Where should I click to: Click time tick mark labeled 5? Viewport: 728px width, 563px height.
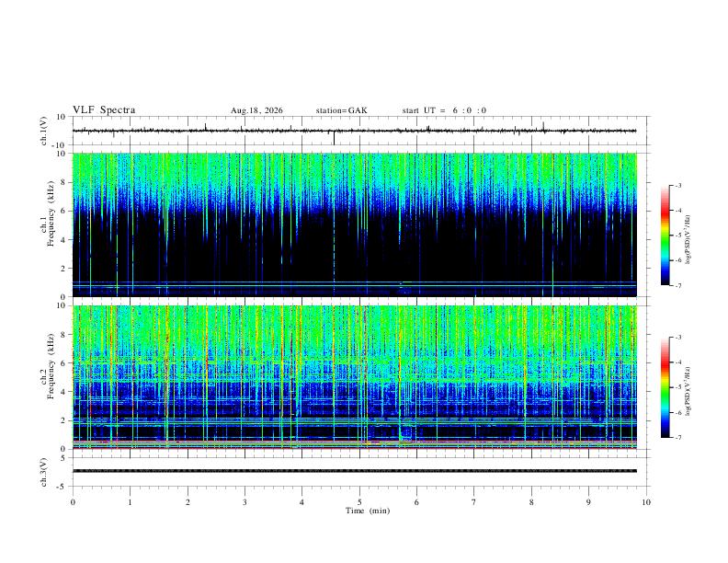(x=359, y=502)
